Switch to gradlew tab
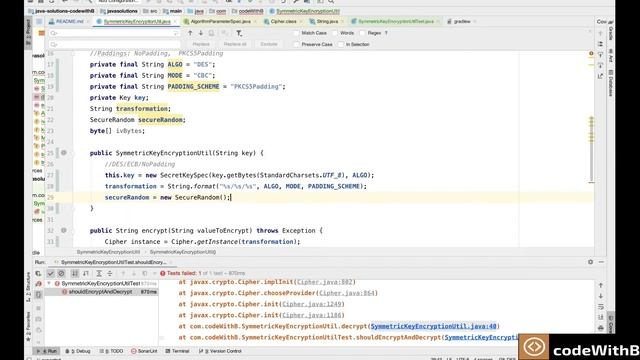 tap(462, 22)
